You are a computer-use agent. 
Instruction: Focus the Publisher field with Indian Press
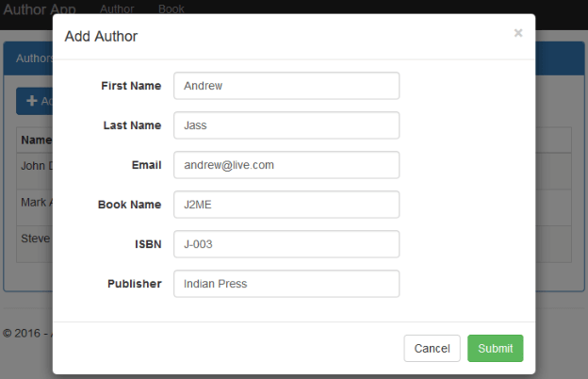pos(286,284)
